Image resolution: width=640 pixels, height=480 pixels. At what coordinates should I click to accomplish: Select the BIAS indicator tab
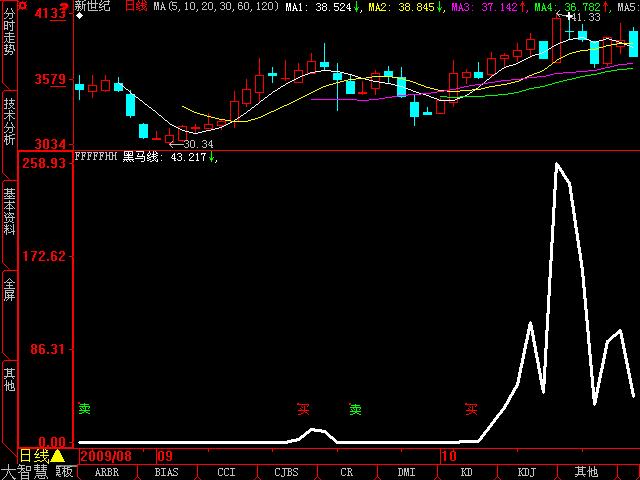pos(167,472)
